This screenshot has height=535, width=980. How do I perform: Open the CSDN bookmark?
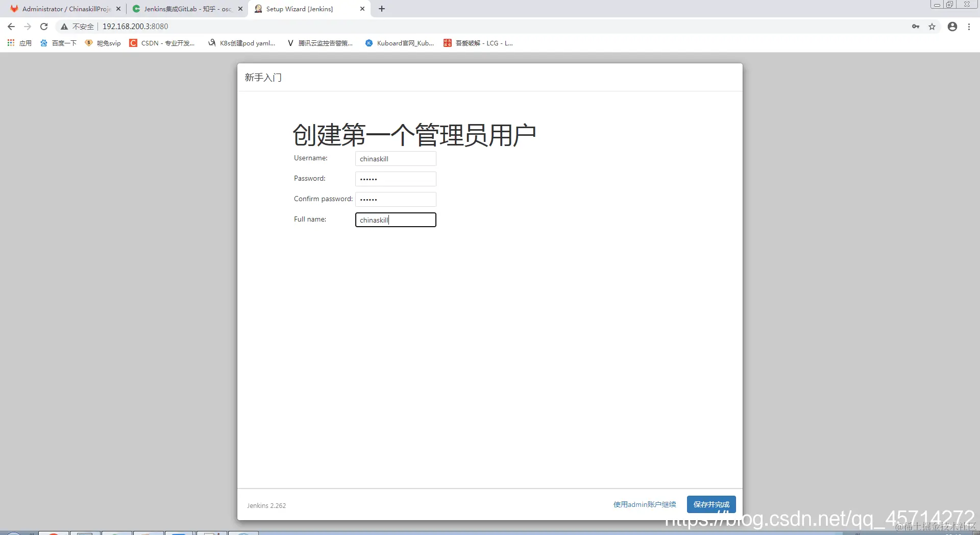coord(162,43)
